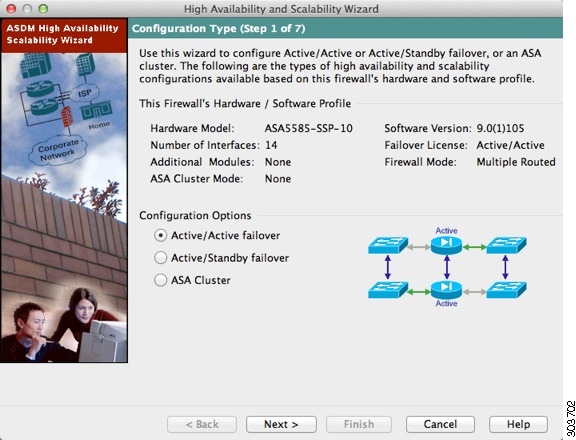Click the Corporate Network cloud in sidebar
This screenshot has width=576, height=440.
pyautogui.click(x=58, y=149)
